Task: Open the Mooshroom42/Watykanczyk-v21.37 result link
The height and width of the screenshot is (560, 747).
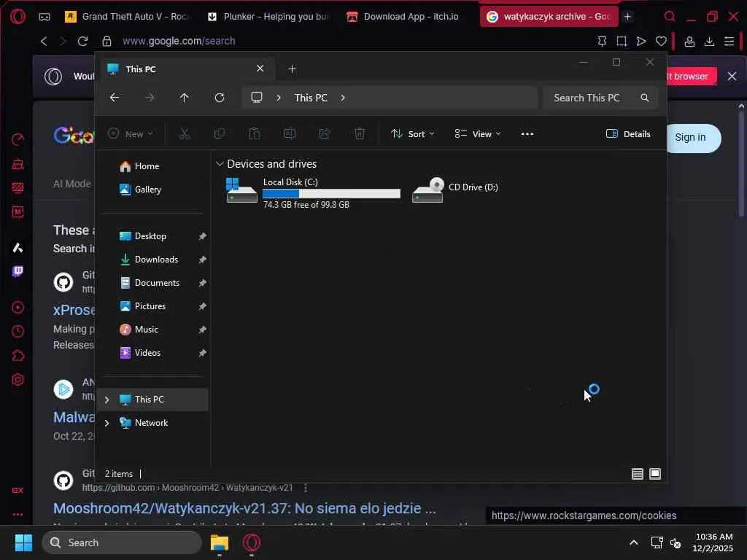Action: (x=244, y=508)
